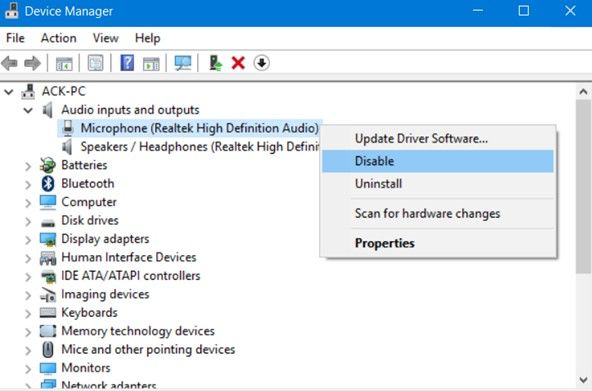Click the Monitors category icon

48,368
